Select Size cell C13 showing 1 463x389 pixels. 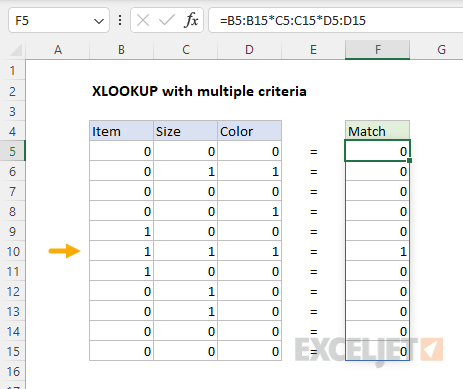[x=185, y=311]
